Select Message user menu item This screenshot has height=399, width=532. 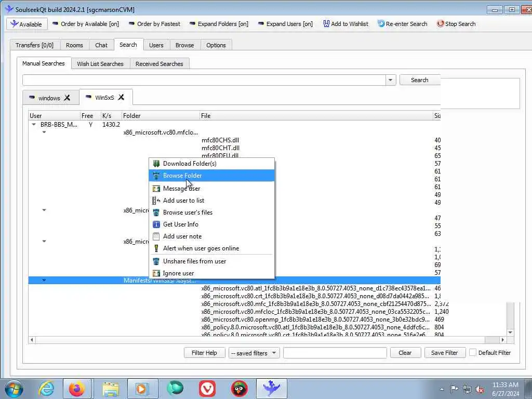click(x=212, y=189)
